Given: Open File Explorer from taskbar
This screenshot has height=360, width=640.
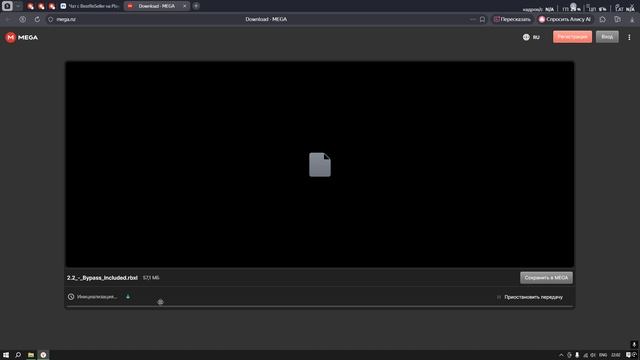Looking at the screenshot, I should (x=31, y=355).
